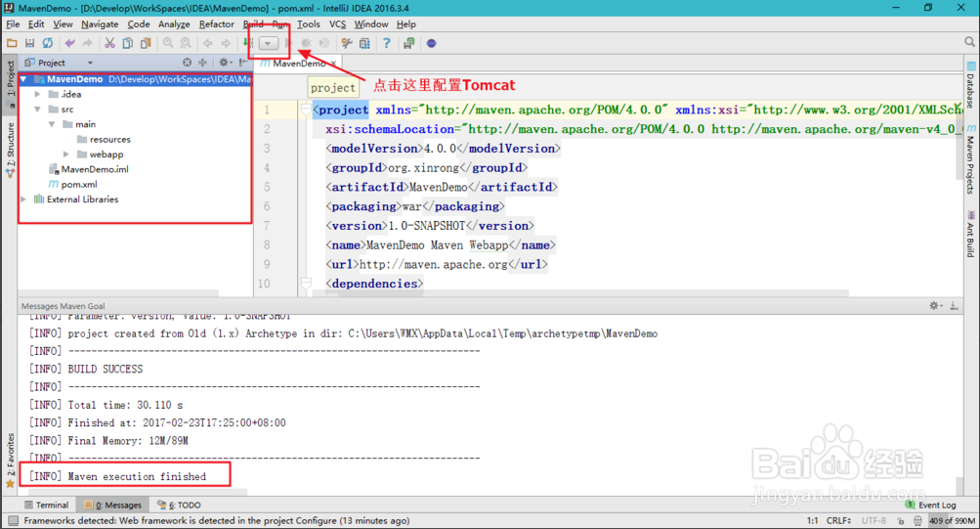The width and height of the screenshot is (980, 529).
Task: Click the Synchronize refresh toolbar icon
Action: click(x=48, y=43)
